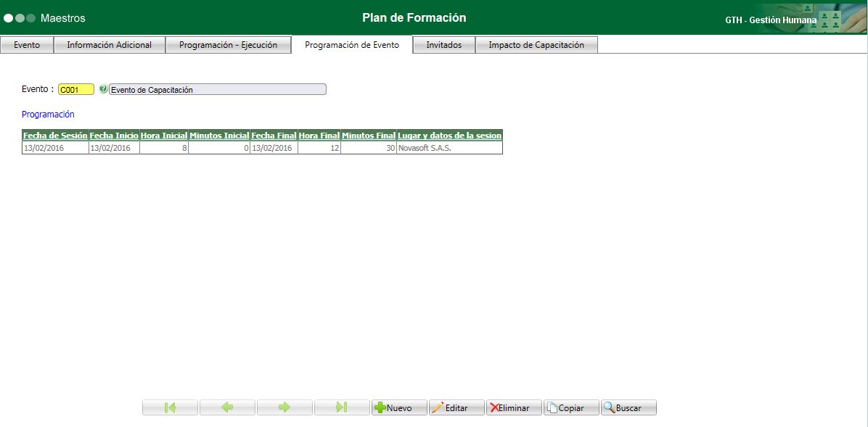The height and width of the screenshot is (427, 868).
Task: Sort by Hora Inicial column header
Action: (164, 136)
